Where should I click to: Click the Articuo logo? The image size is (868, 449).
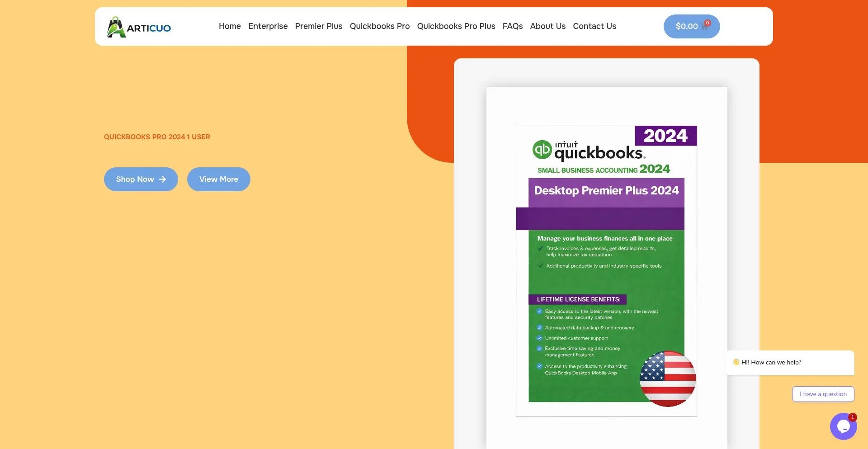click(x=139, y=27)
